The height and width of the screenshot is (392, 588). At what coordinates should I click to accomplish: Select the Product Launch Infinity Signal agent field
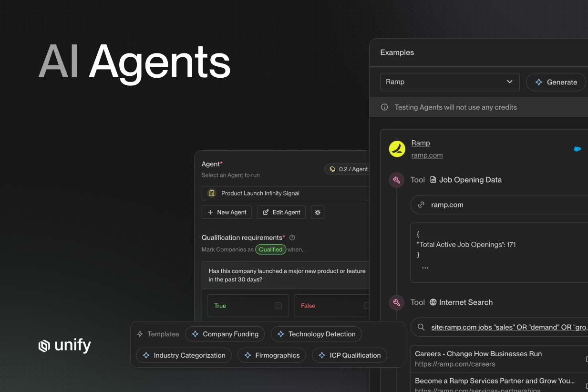point(286,193)
